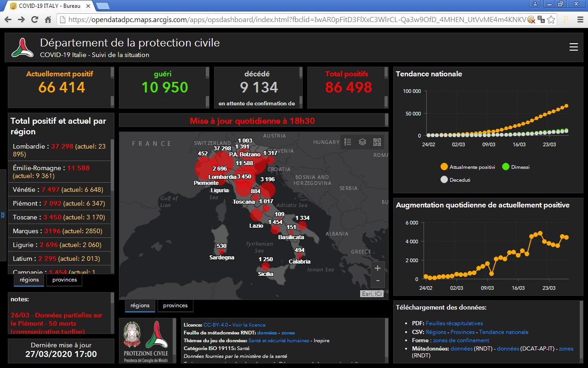This screenshot has height=368, width=588.
Task: Open the map legend list icon
Action: point(348,142)
